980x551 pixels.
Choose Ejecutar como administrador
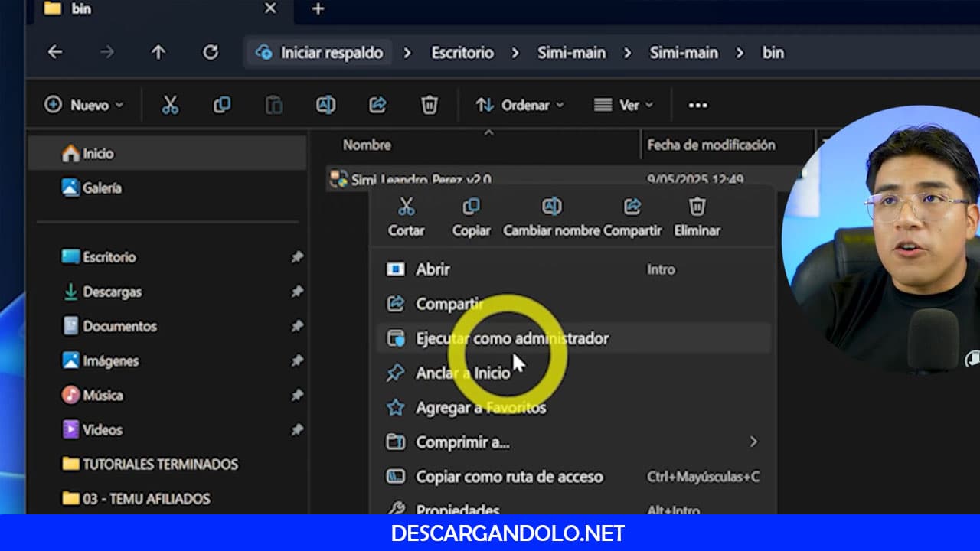tap(511, 338)
